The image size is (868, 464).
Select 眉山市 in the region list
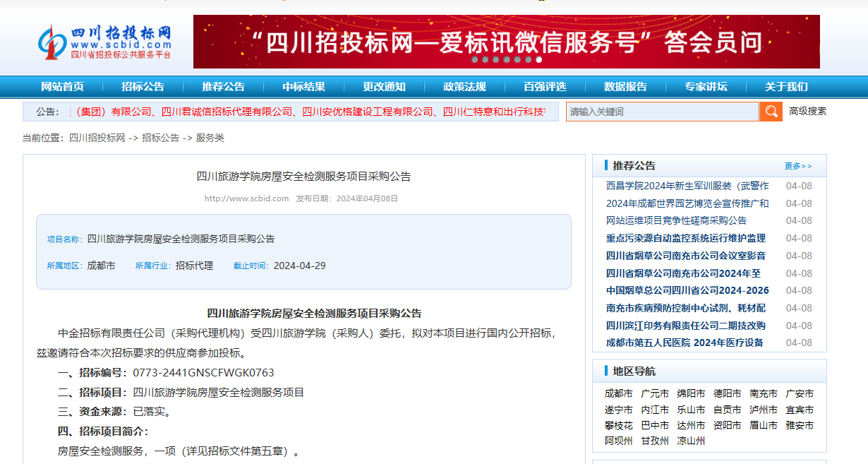coord(764,425)
